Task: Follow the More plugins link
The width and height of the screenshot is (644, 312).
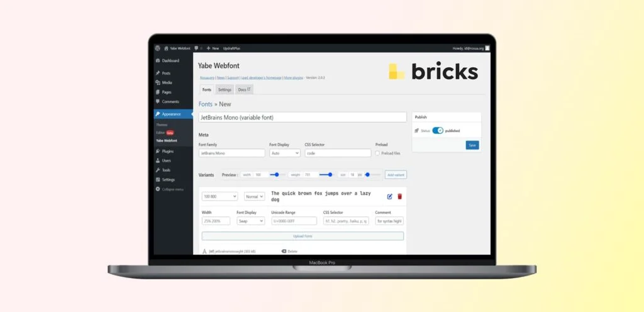Action: 294,77
